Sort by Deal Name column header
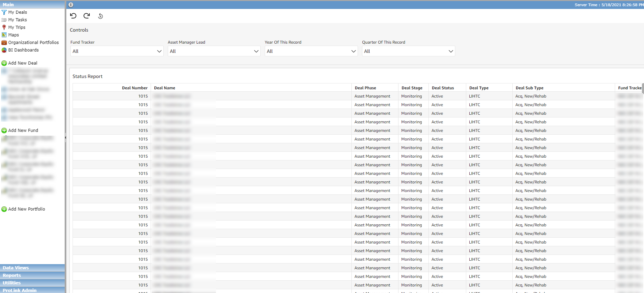The height and width of the screenshot is (293, 644). [165, 88]
